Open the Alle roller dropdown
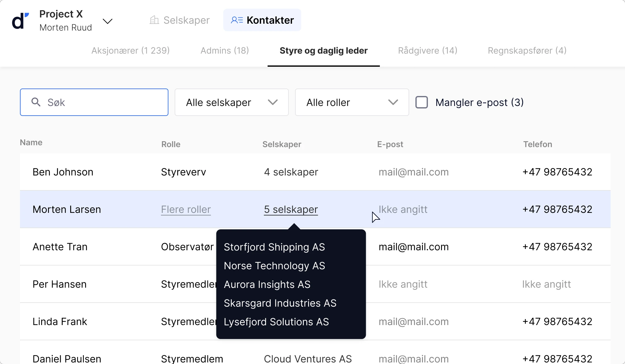The height and width of the screenshot is (364, 625). (x=352, y=102)
